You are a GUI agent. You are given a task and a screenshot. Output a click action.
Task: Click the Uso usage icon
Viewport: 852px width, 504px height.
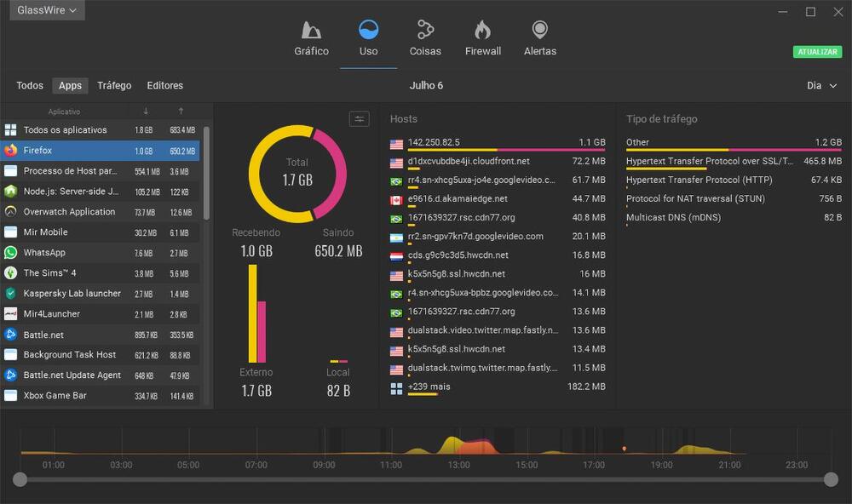(x=368, y=31)
